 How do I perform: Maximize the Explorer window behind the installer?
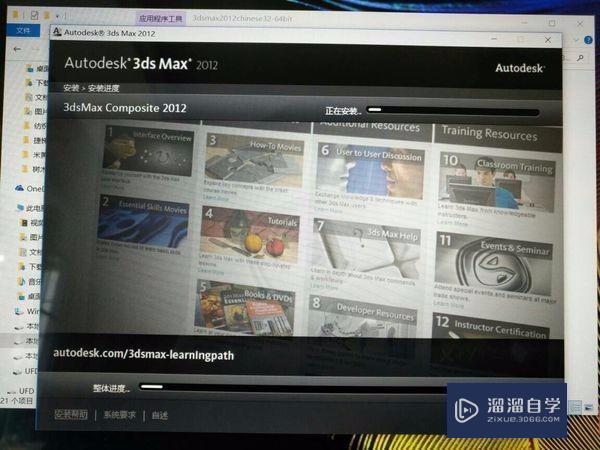(x=552, y=23)
